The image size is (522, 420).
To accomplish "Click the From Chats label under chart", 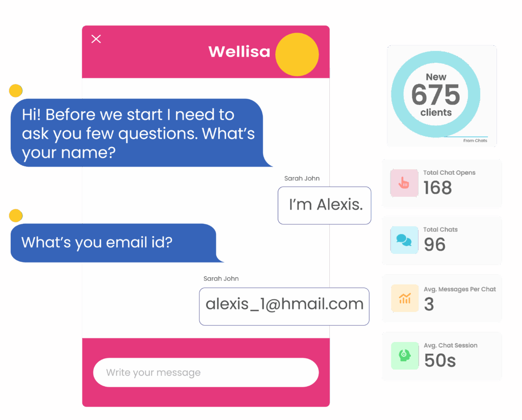I will coord(475,141).
